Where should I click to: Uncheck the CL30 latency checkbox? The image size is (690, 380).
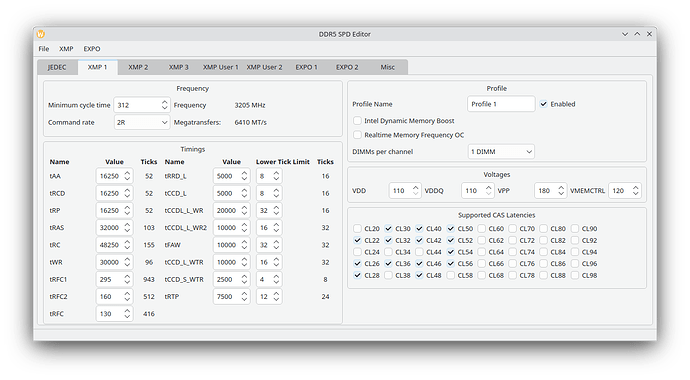coord(388,229)
